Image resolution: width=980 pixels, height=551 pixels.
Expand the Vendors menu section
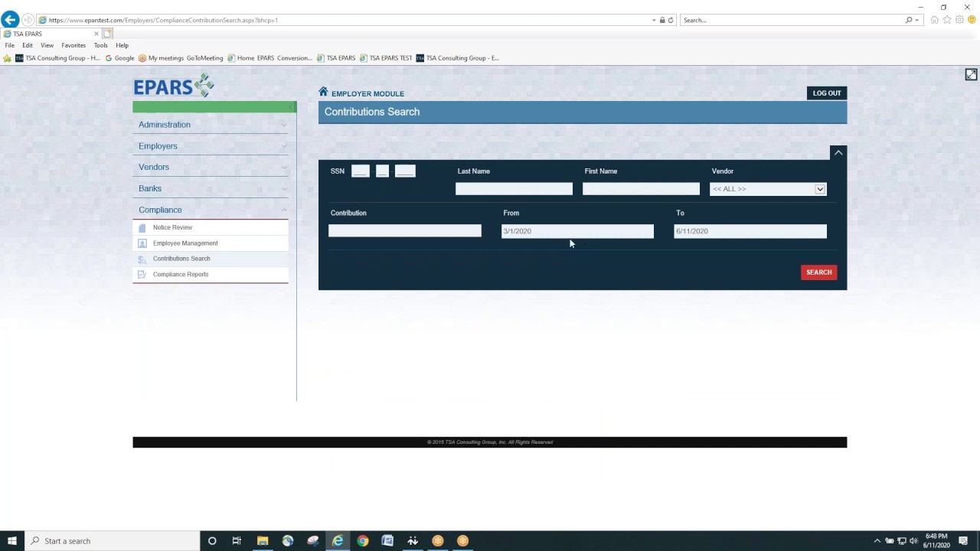point(211,167)
